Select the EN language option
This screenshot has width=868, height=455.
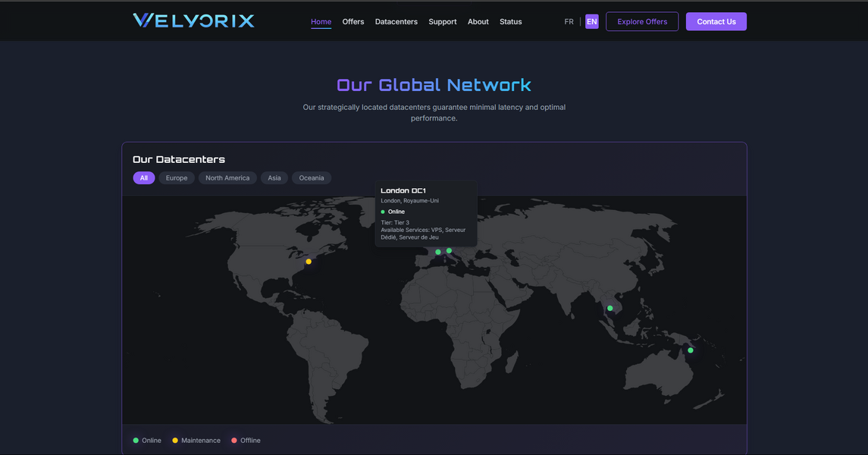[x=592, y=21]
